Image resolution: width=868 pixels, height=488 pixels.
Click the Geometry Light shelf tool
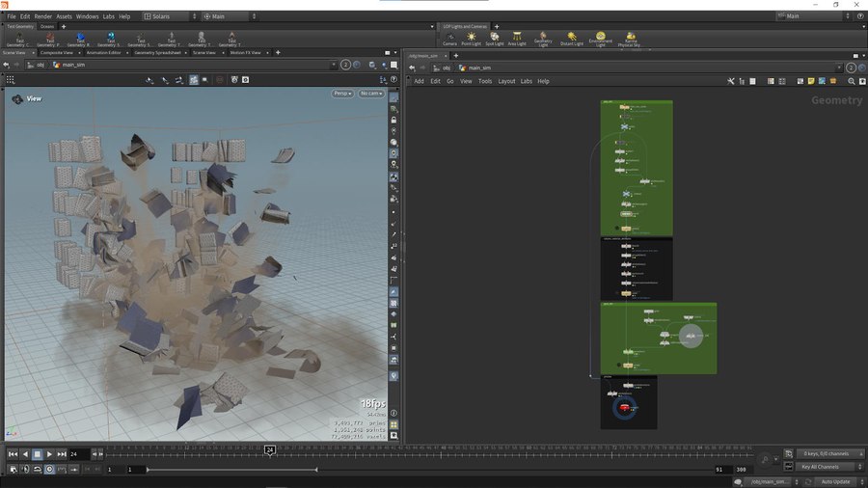[x=543, y=39]
